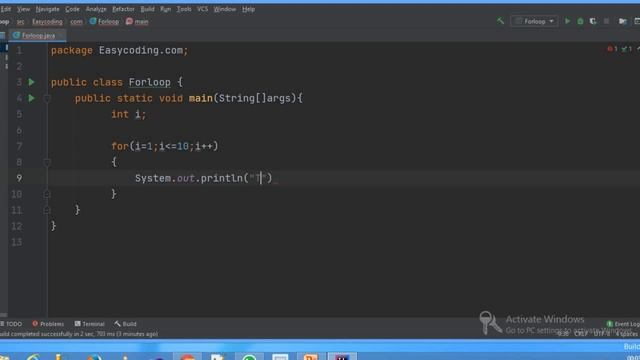
Task: Start debugging with the green bug icon
Action: tap(580, 21)
